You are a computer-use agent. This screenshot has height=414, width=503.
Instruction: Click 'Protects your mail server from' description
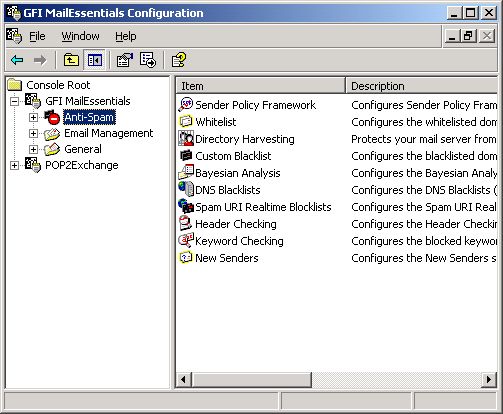click(x=424, y=139)
